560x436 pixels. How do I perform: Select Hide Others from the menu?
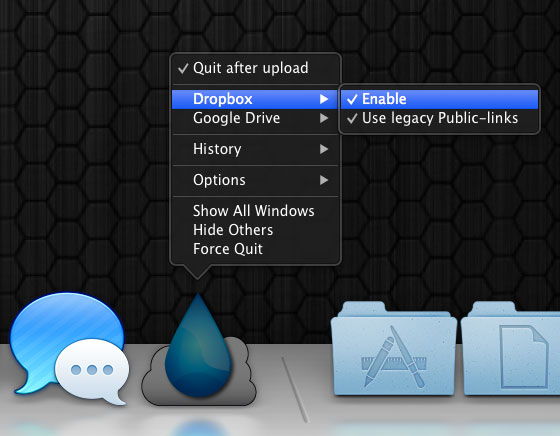[x=255, y=230]
